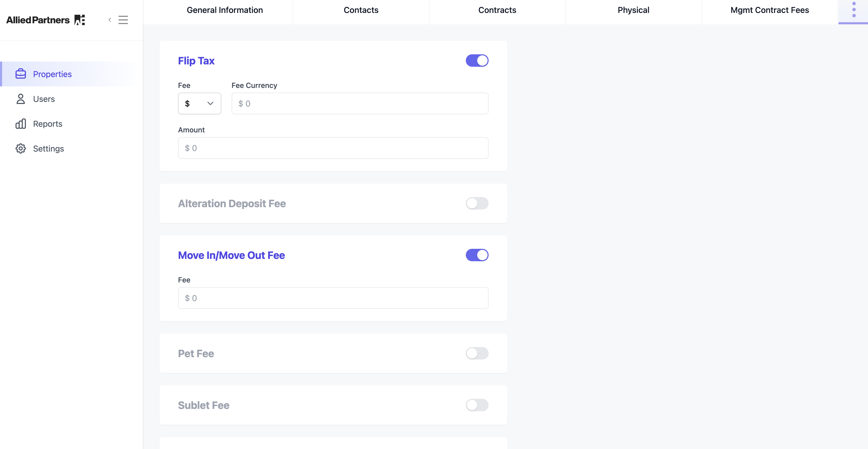The image size is (868, 449).
Task: Click the Pet Fee heading
Action: point(196,353)
